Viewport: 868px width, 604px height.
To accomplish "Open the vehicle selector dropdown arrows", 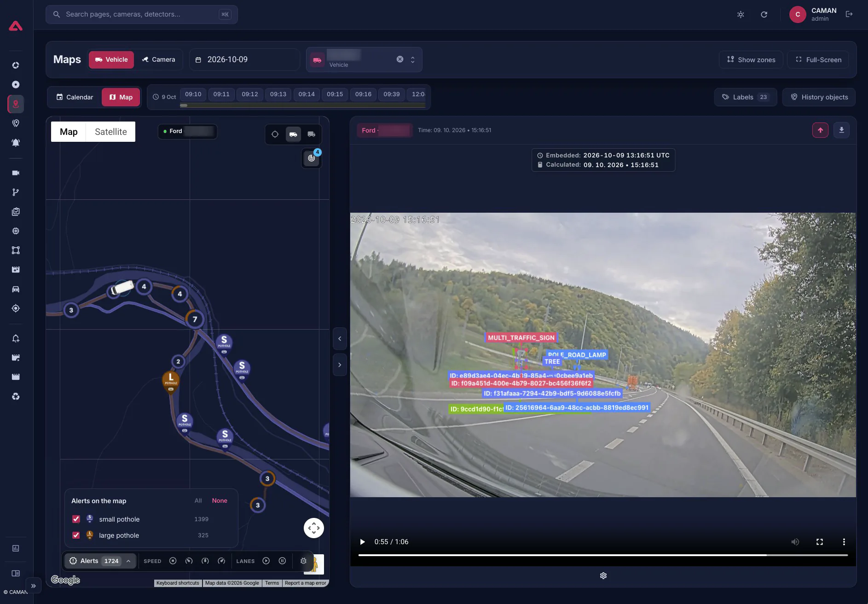I will tap(413, 60).
